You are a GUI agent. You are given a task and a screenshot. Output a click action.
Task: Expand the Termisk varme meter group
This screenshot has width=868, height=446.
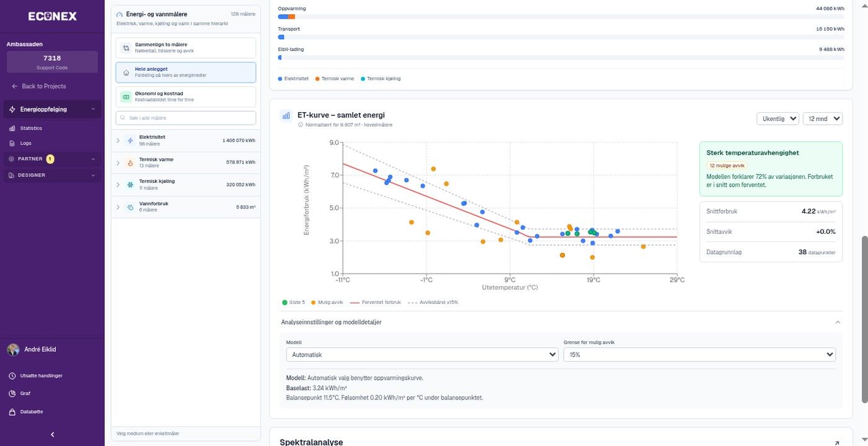(118, 163)
